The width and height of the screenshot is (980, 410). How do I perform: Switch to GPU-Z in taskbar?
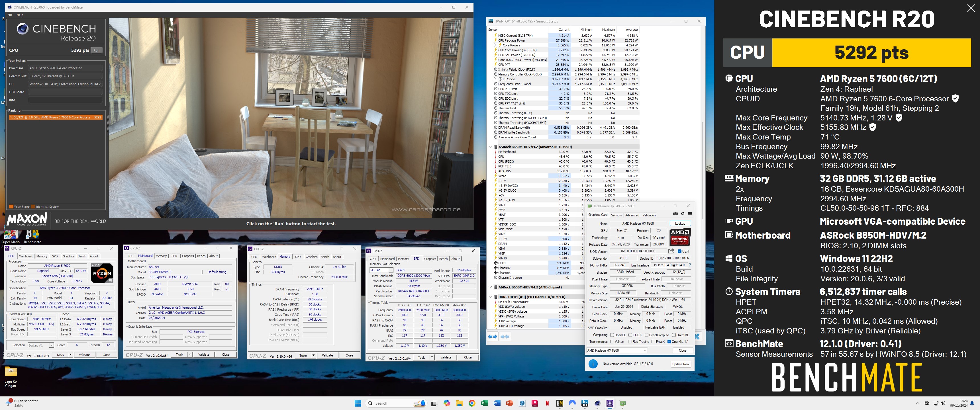[x=623, y=403]
